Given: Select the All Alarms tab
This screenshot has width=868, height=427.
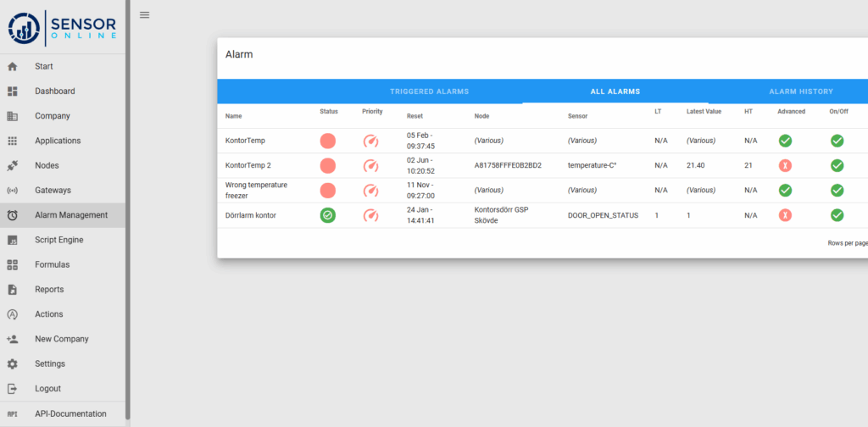Looking at the screenshot, I should click(x=615, y=91).
